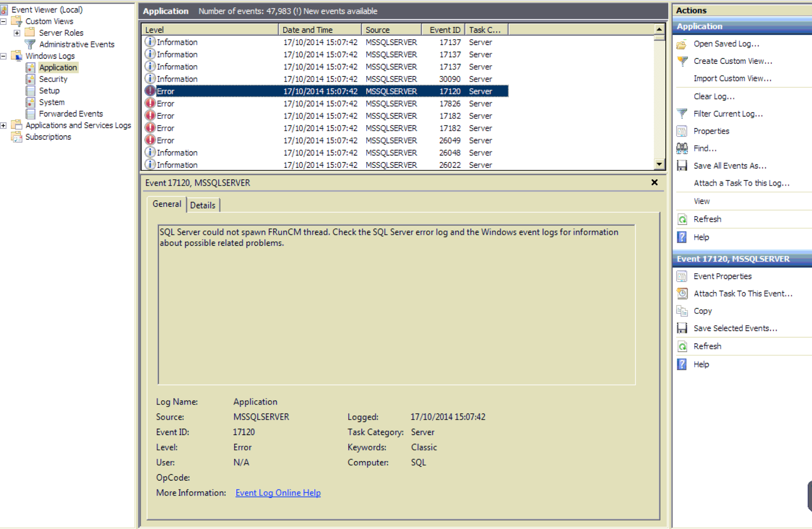Click the System log icon
812x529 pixels.
[x=30, y=102]
